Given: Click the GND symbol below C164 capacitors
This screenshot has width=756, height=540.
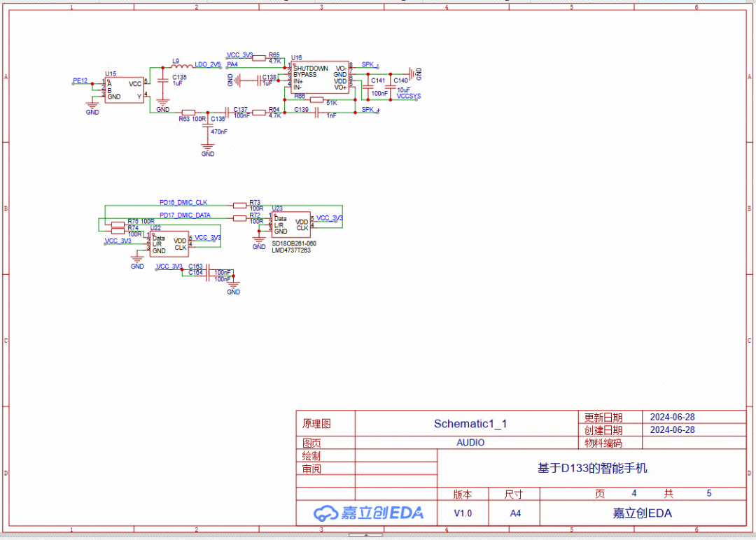Looking at the screenshot, I should (233, 287).
